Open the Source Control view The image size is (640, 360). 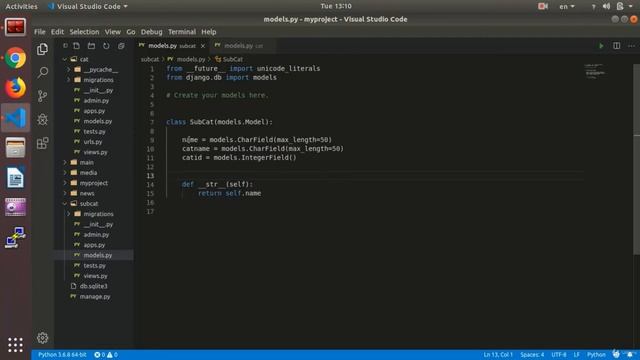click(x=42, y=96)
